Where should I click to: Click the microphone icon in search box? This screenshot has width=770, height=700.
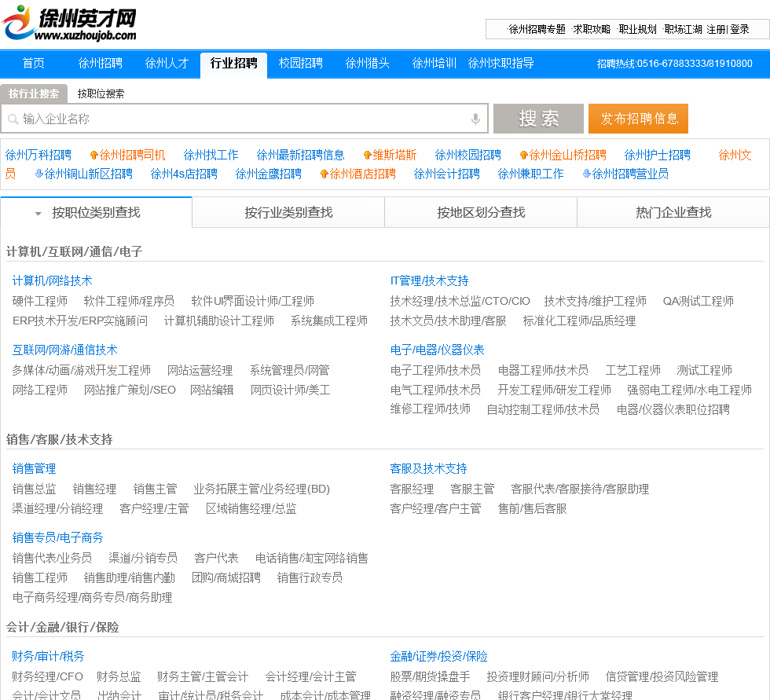click(475, 119)
